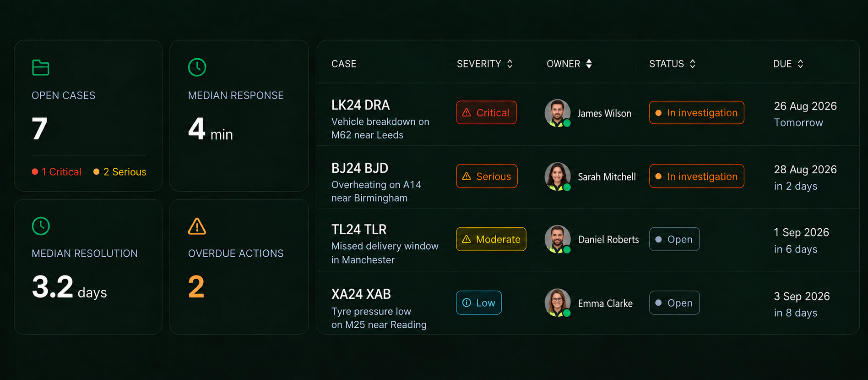The width and height of the screenshot is (868, 380).
Task: Click In investigation status for LK24 DRA
Action: (697, 113)
